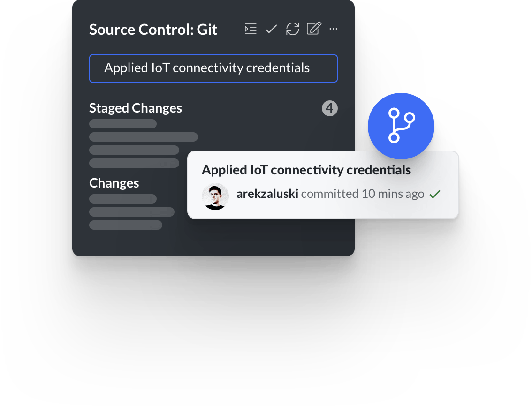Open the commit title in the notification card
This screenshot has width=532, height=407.
(x=306, y=170)
